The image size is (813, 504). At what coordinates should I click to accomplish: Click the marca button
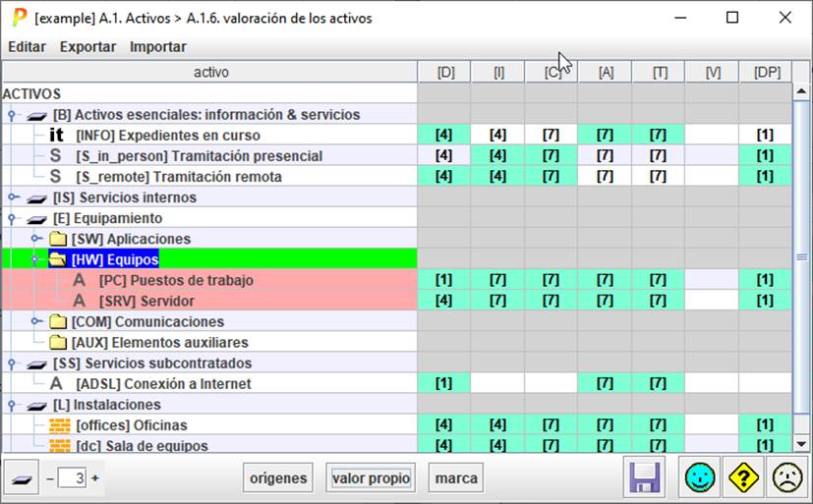click(x=455, y=478)
